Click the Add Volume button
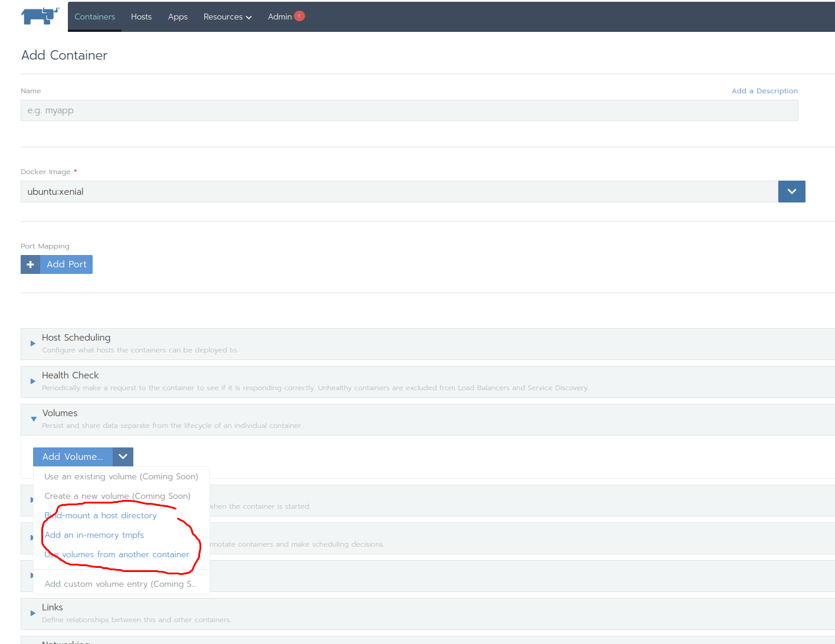The width and height of the screenshot is (835, 644). pyautogui.click(x=73, y=456)
